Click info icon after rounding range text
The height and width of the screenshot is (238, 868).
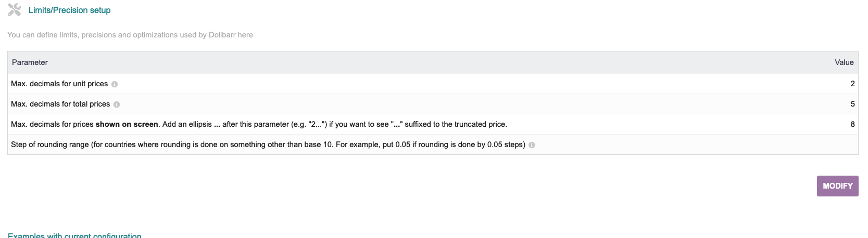click(532, 145)
